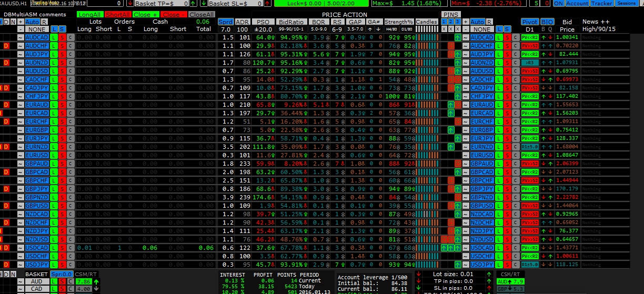Click red pin arrow in right AUDCHF row
Screen dimensions: 644x294
point(450,46)
